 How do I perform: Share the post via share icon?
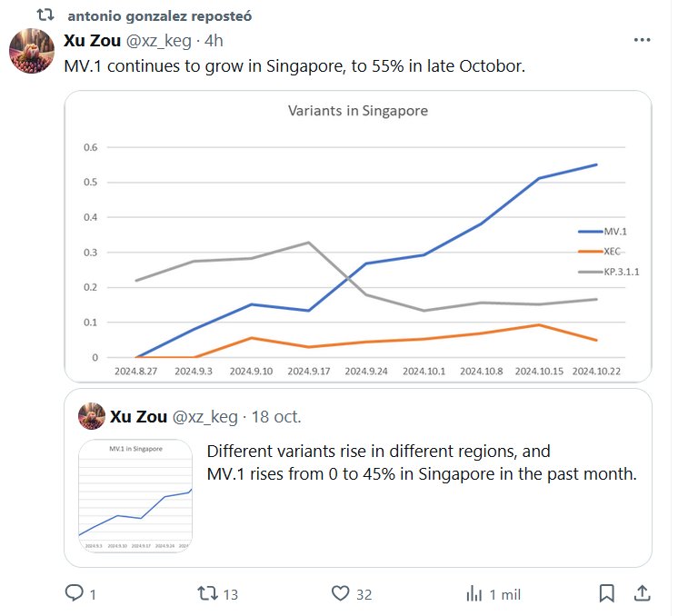641,593
